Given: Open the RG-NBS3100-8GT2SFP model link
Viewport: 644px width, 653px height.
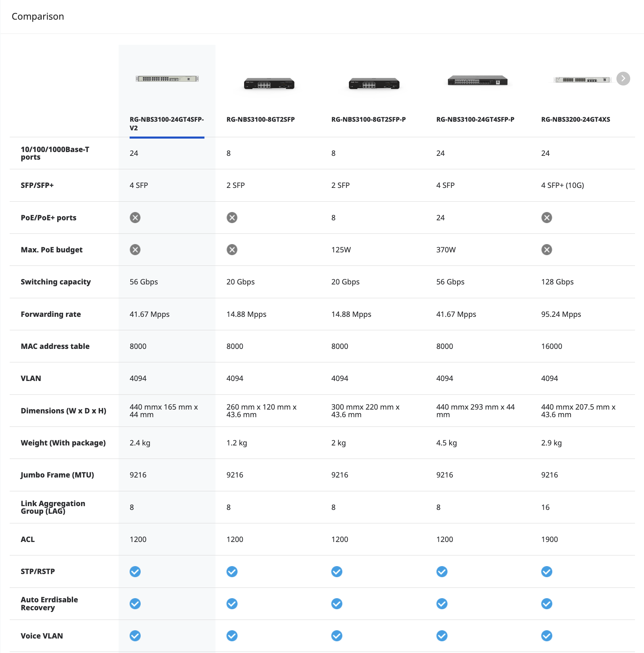Looking at the screenshot, I should (260, 119).
